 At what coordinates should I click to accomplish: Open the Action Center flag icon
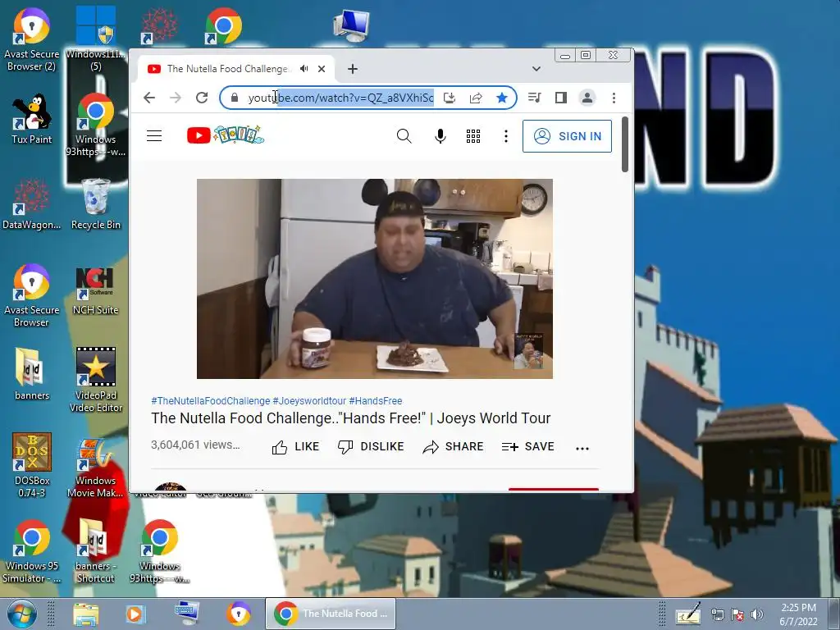click(x=737, y=614)
